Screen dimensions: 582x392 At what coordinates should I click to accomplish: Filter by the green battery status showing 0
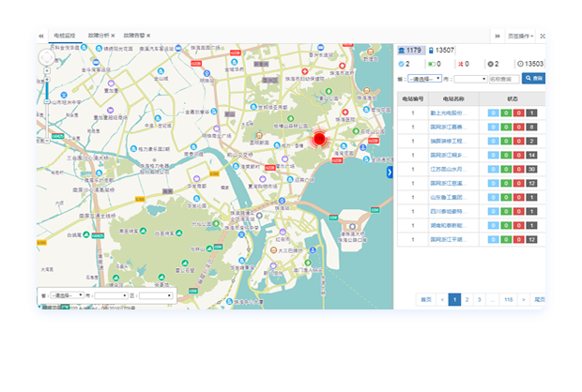tap(435, 64)
